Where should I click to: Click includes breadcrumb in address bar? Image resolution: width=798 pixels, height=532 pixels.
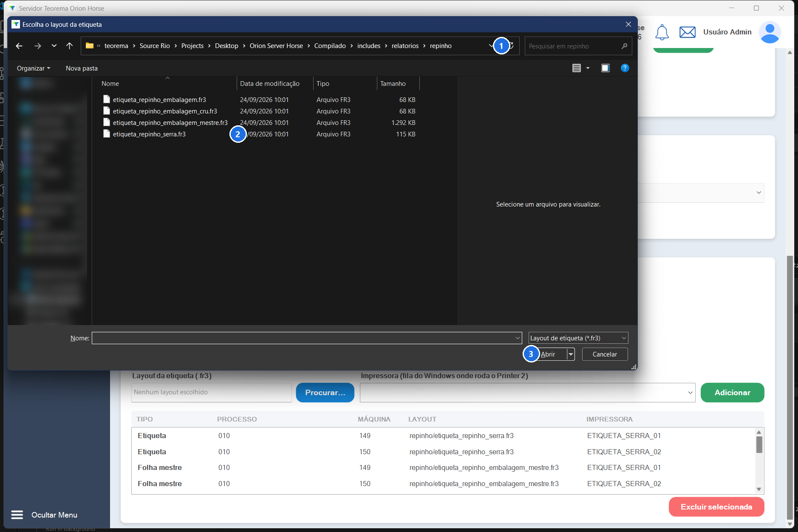pyautogui.click(x=369, y=46)
